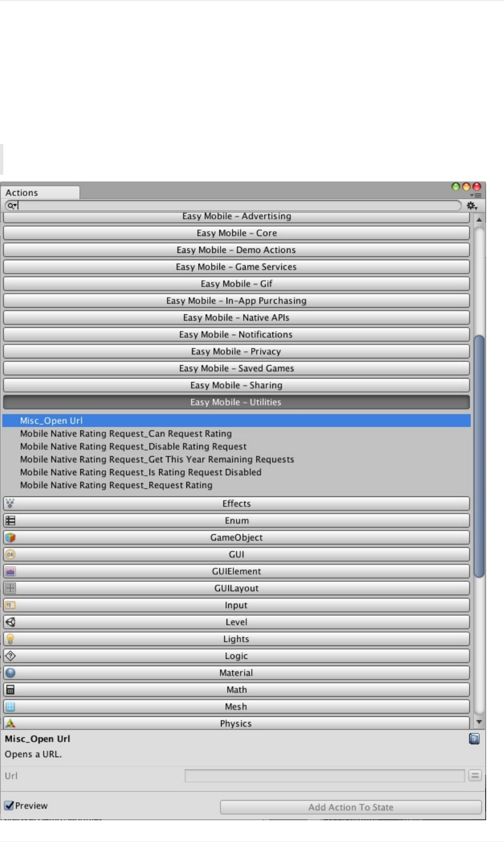Screen dimensions: 504x842
Task: Select Mobile Native Rating Request_Request Rating
Action: 116,485
